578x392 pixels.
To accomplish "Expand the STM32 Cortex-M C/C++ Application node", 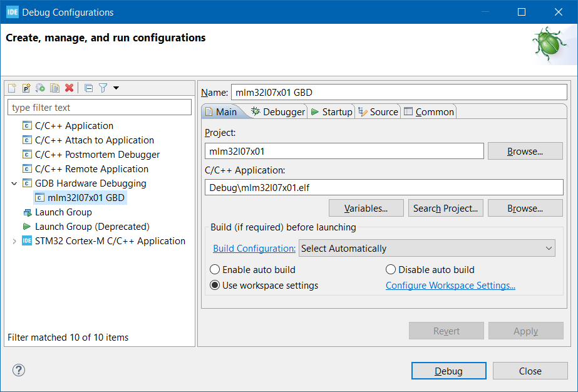I will 14,241.
